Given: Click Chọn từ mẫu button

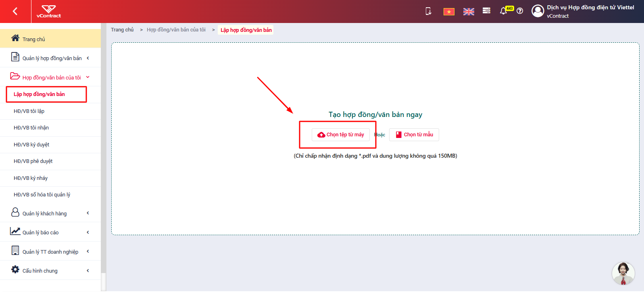Looking at the screenshot, I should 414,135.
